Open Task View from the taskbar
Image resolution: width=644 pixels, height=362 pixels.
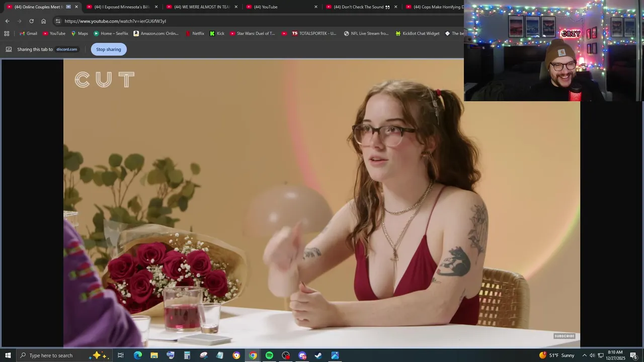click(121, 355)
